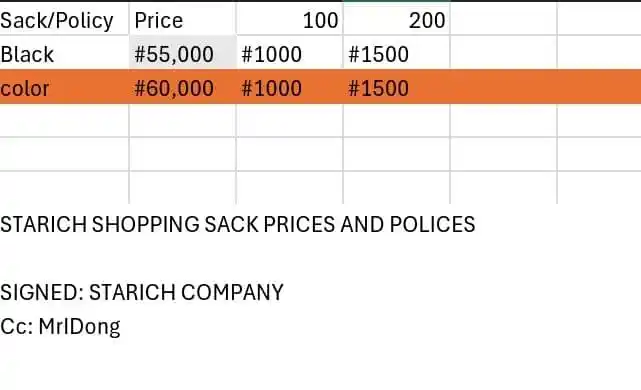
Task: Select the cell containing 200
Action: point(397,19)
